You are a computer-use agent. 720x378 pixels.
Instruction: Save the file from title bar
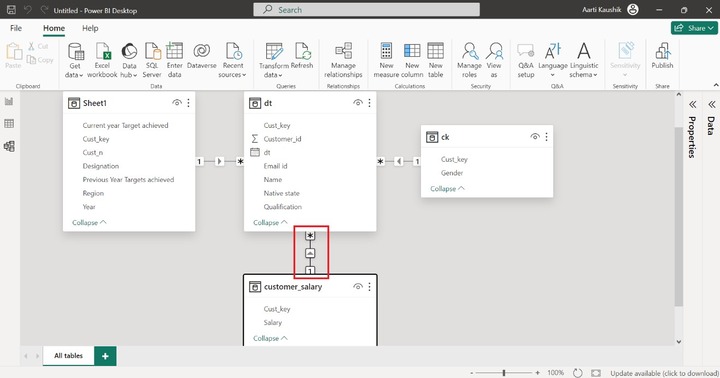tap(11, 10)
